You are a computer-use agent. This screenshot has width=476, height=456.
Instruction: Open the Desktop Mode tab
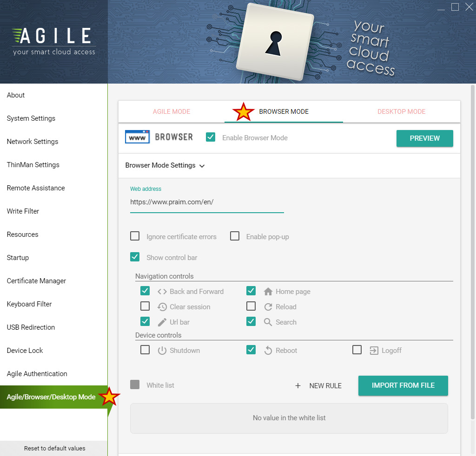coord(401,111)
